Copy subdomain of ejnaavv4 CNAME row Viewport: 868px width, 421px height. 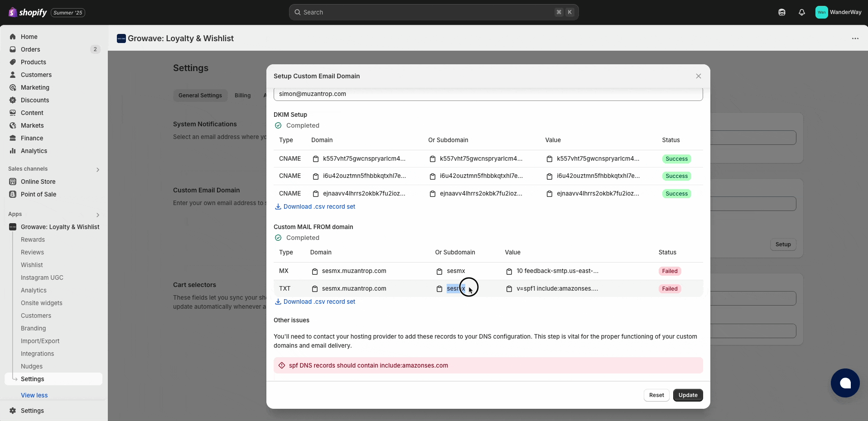pyautogui.click(x=433, y=194)
